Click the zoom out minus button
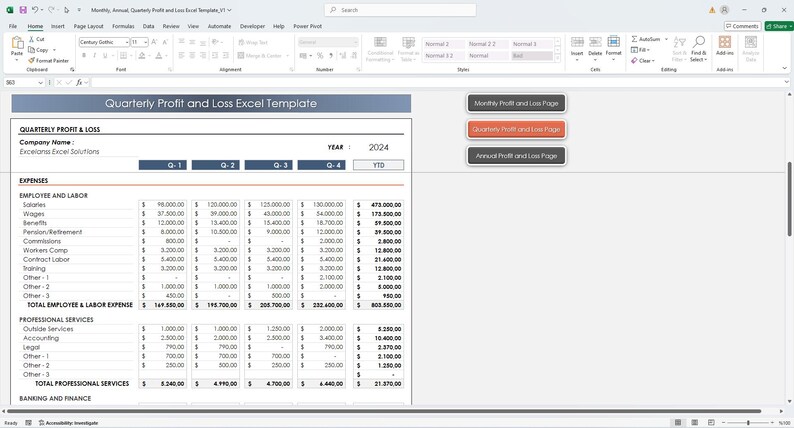 (724, 422)
